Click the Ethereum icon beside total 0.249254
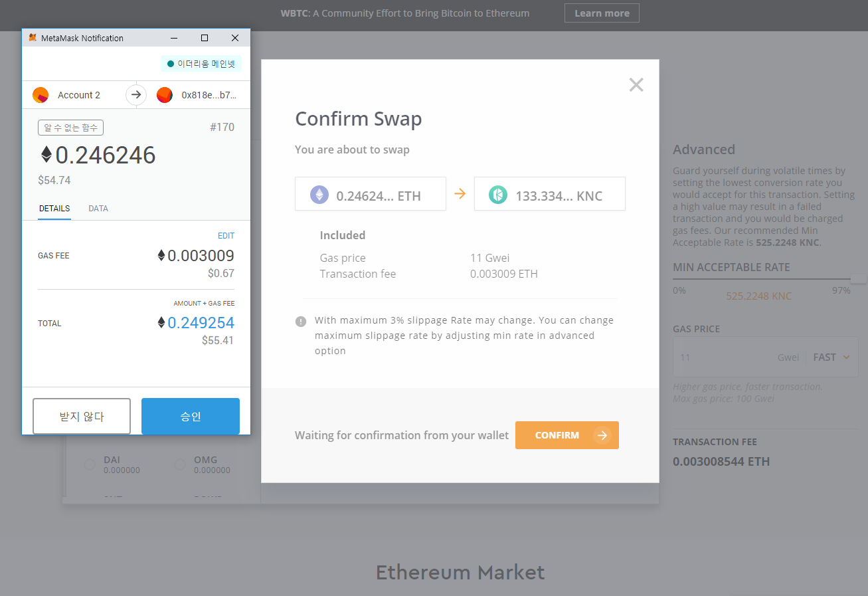The width and height of the screenshot is (868, 596). [161, 323]
